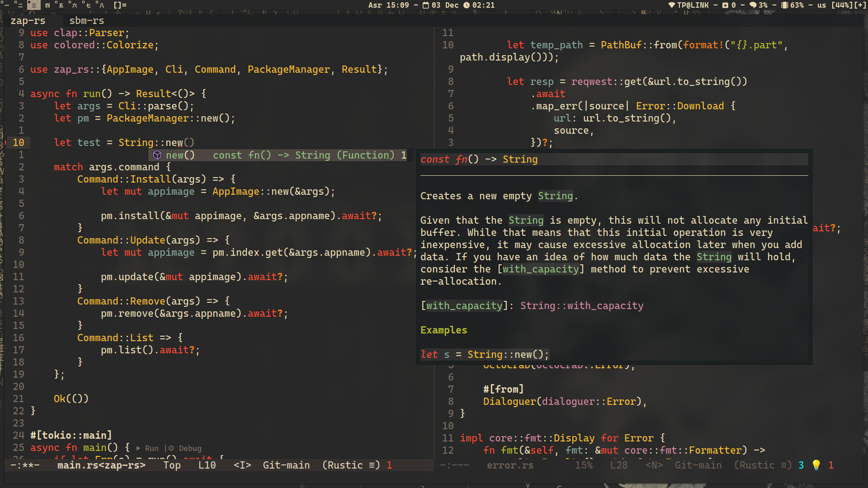Click the clock icon in status bar
Screen dimensions: 868x488
coord(467,5)
